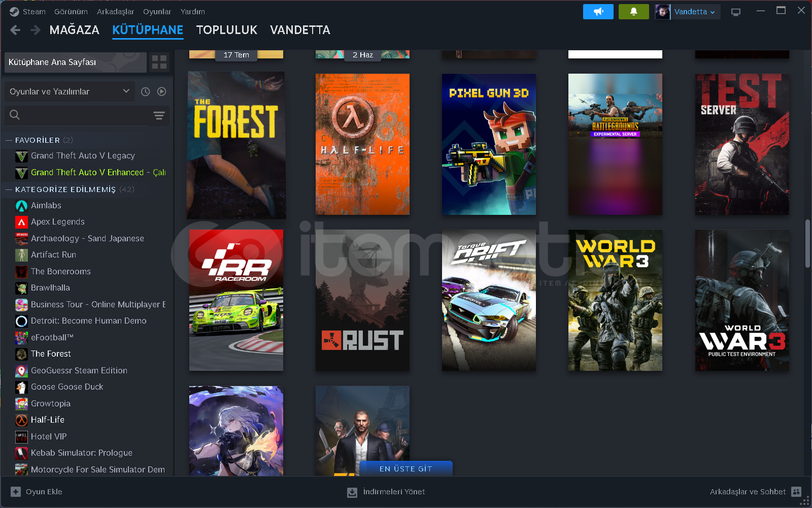Click the Growtopia icon
The height and width of the screenshot is (508, 812).
(21, 404)
